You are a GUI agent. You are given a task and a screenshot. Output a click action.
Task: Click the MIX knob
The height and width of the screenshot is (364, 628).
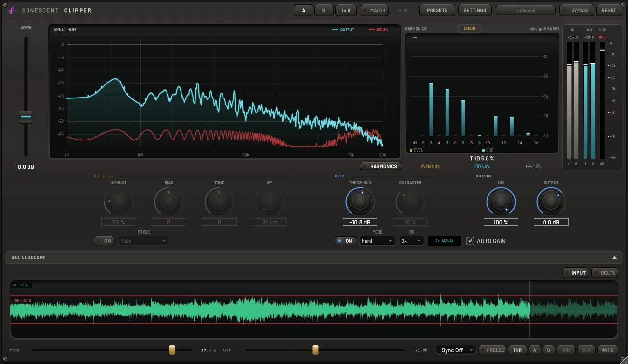501,201
